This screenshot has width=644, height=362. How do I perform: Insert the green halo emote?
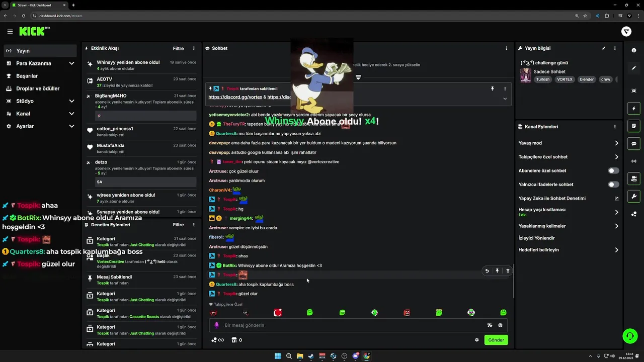click(439, 313)
